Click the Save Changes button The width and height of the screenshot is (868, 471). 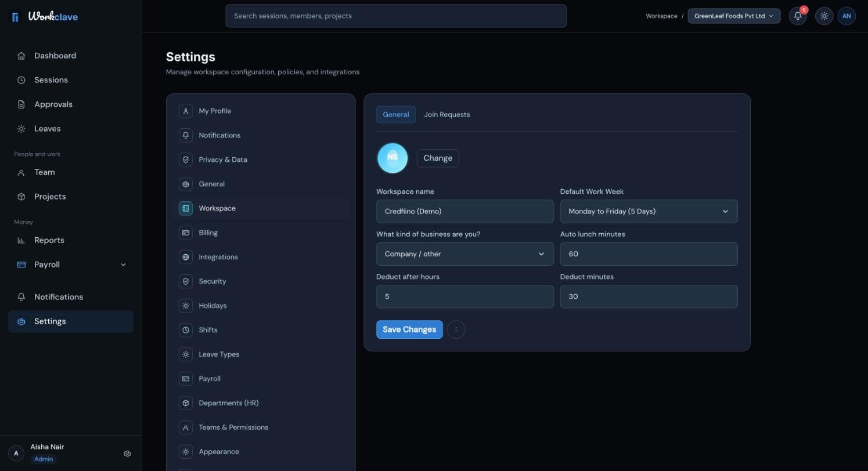pyautogui.click(x=409, y=329)
